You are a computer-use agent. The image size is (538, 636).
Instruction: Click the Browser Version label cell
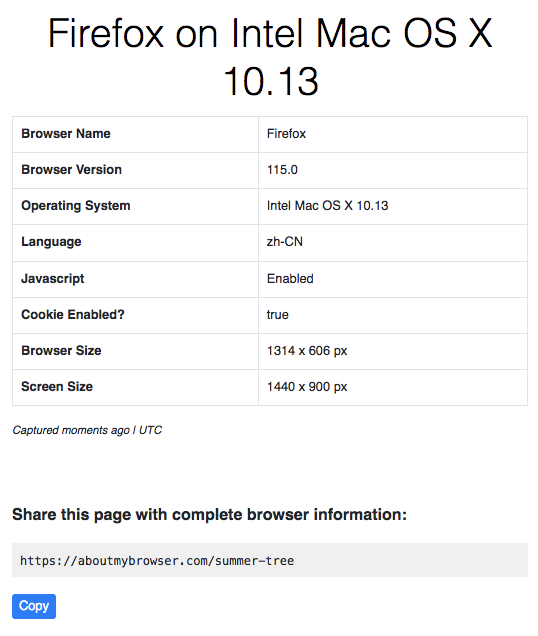135,170
